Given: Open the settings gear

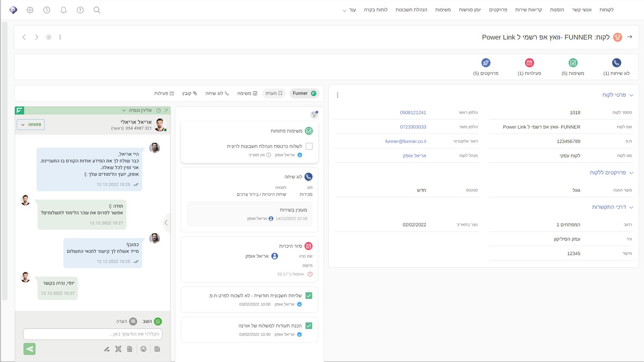Looking at the screenshot, I should click(x=30, y=10).
